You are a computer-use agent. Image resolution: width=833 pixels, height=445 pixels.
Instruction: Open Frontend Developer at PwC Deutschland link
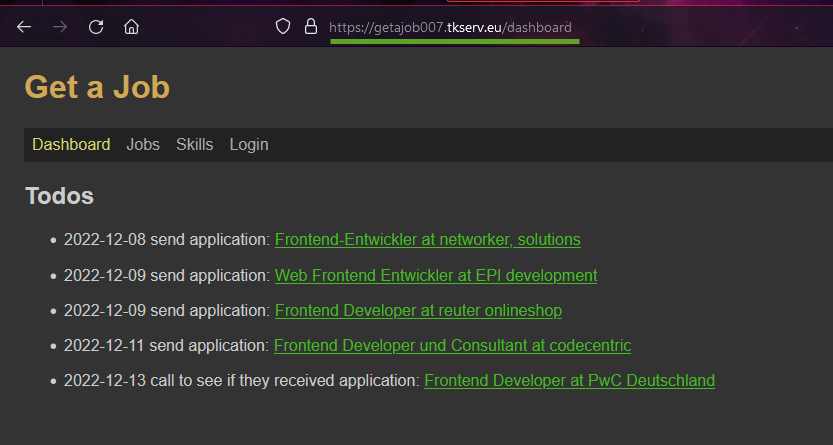point(569,381)
